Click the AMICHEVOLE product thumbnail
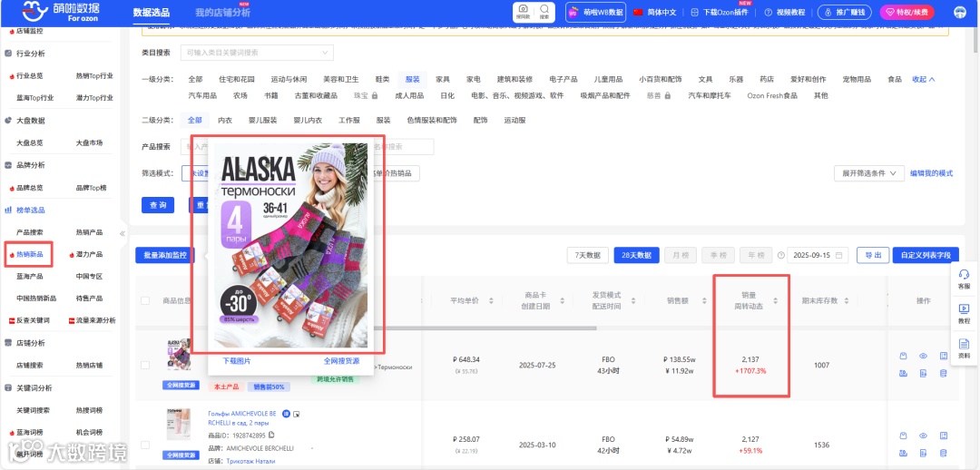This screenshot has height=470, width=980. 178,425
